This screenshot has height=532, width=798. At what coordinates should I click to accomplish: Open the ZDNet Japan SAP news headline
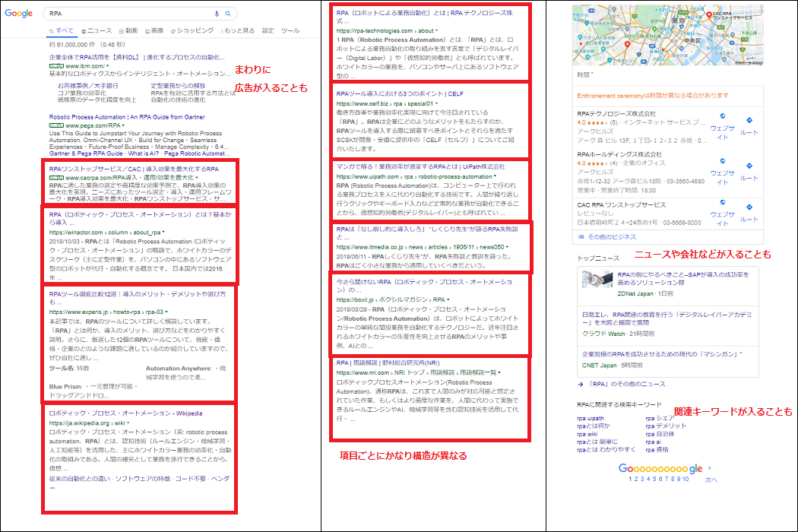click(x=683, y=278)
